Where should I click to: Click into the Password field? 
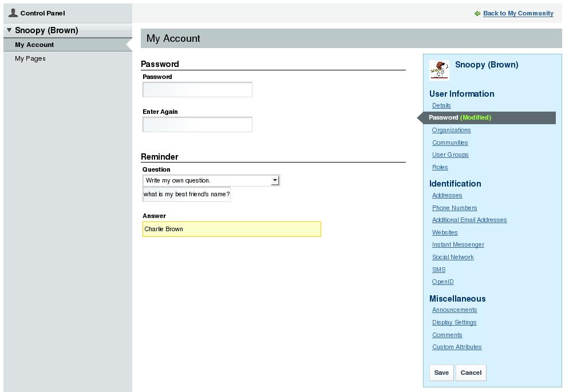click(197, 90)
